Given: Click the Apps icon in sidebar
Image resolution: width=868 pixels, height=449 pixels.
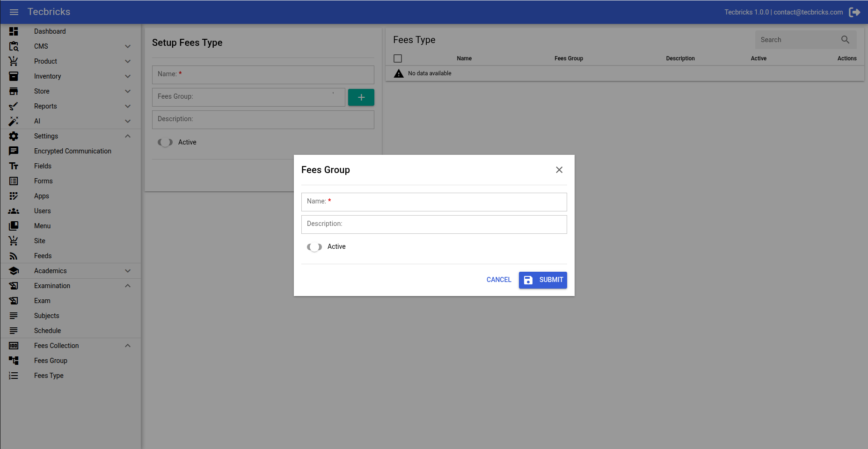Looking at the screenshot, I should tap(14, 196).
